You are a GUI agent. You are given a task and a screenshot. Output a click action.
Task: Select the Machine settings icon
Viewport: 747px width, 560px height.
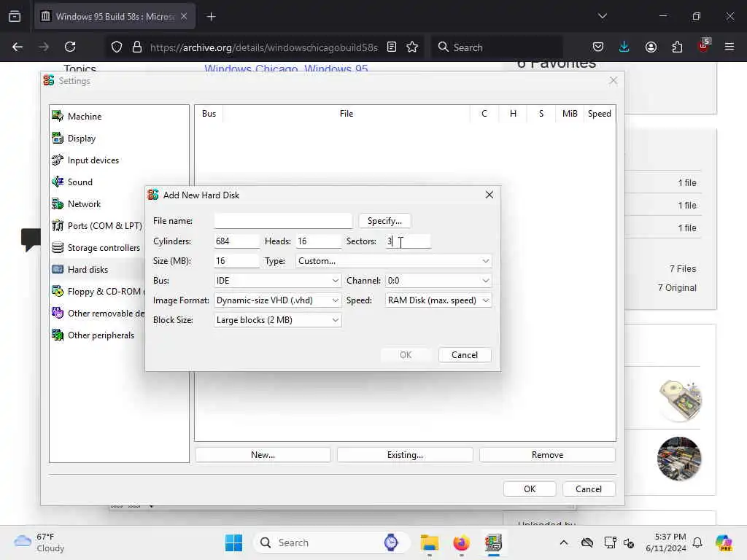coord(58,116)
